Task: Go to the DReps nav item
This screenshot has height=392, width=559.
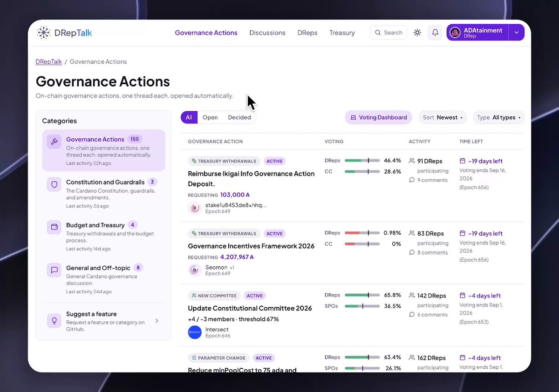Action: (307, 33)
